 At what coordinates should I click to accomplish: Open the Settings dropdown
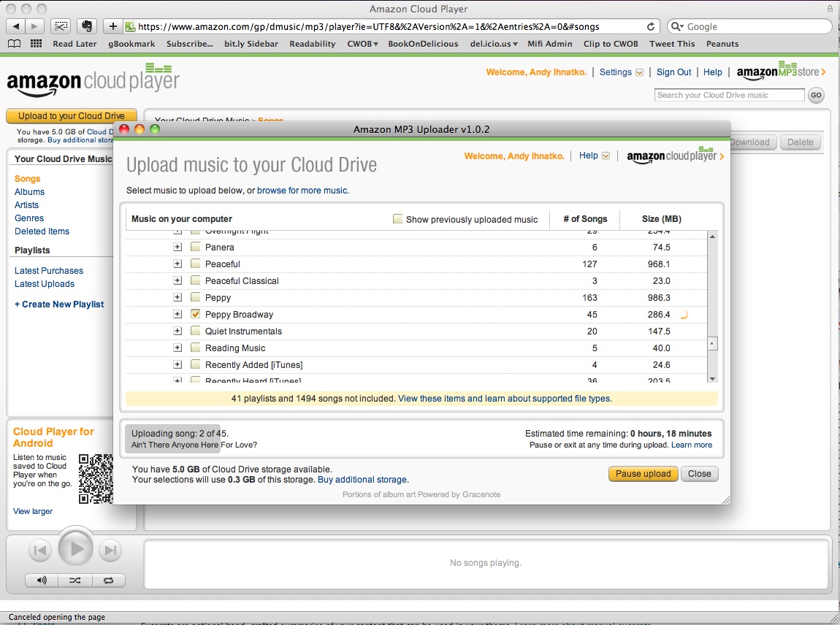(619, 72)
